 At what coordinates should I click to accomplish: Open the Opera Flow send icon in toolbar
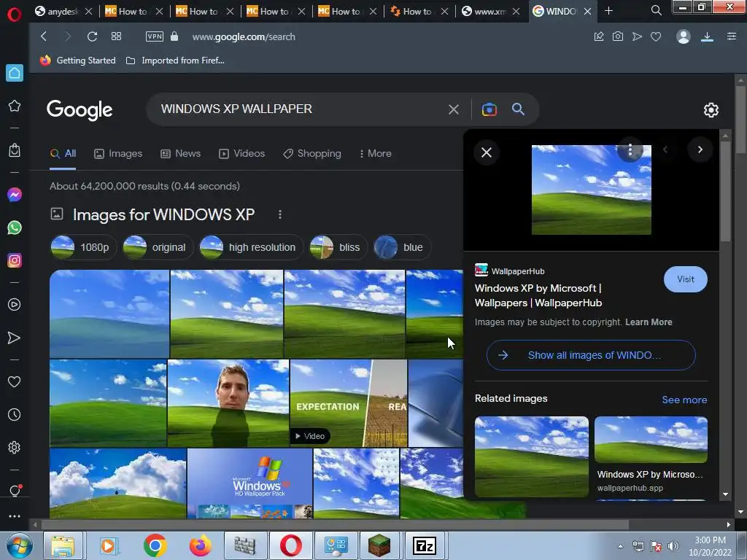tap(637, 36)
